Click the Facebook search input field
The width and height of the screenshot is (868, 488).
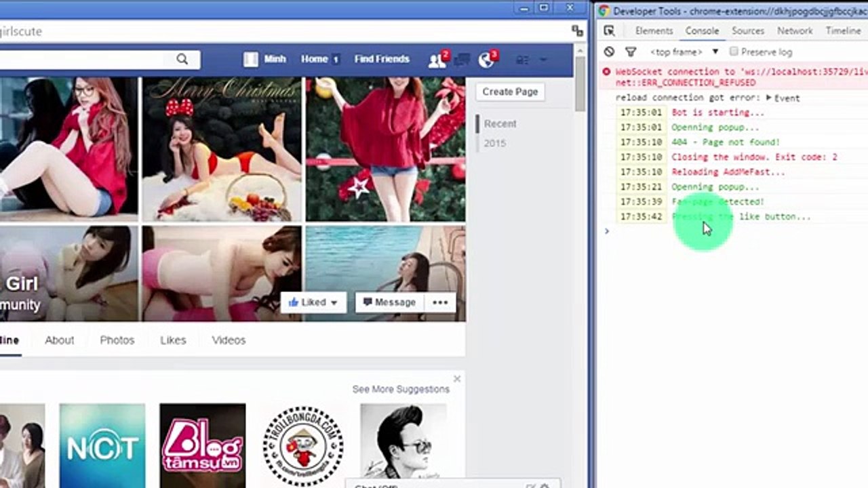pyautogui.click(x=81, y=59)
